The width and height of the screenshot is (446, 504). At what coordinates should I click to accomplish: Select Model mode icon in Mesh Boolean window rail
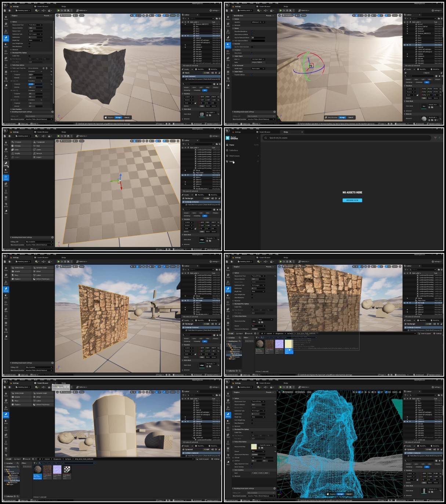pos(228,46)
